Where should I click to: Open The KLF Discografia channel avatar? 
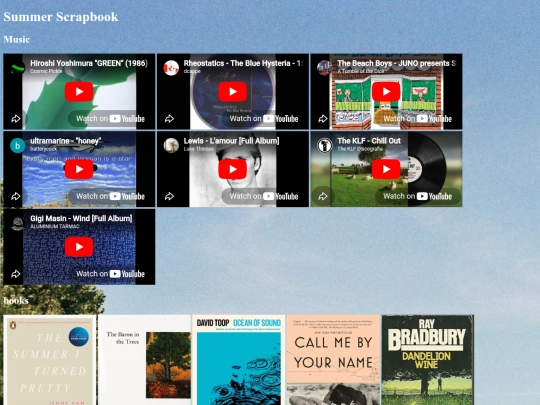click(324, 145)
